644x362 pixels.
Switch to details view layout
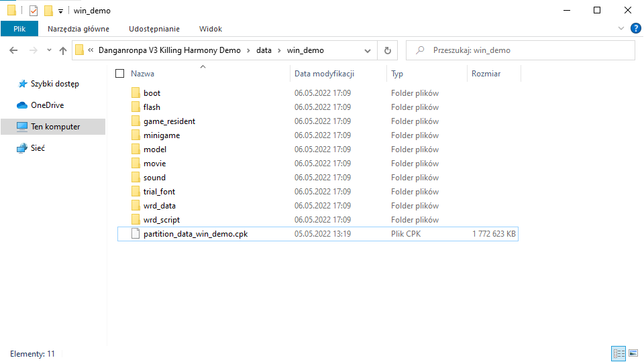click(x=618, y=353)
